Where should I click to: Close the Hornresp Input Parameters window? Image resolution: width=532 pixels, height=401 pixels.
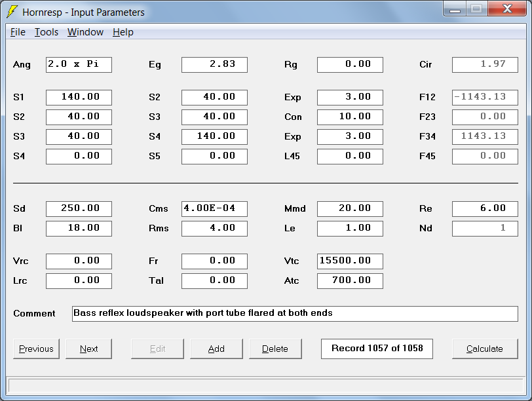pyautogui.click(x=507, y=9)
